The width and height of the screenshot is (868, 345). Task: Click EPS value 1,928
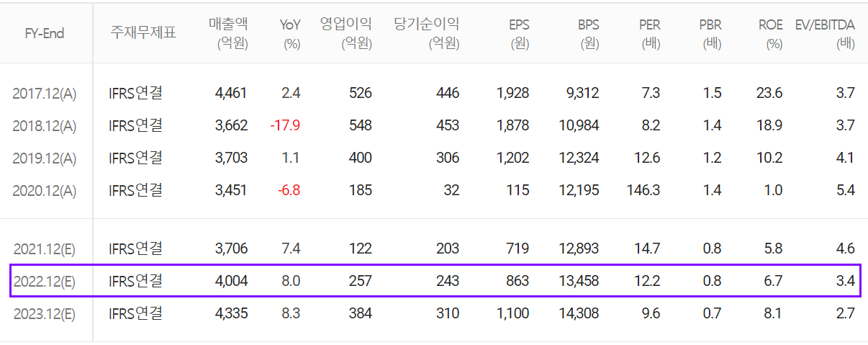tap(512, 93)
